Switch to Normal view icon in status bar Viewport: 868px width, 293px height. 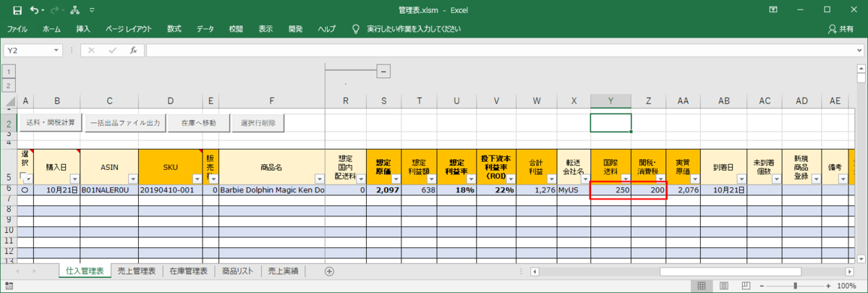click(701, 286)
